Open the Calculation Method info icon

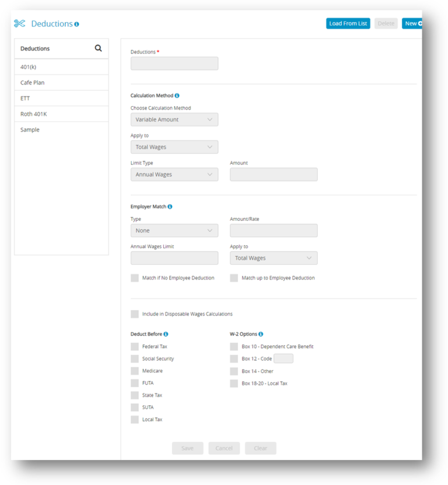pos(177,96)
